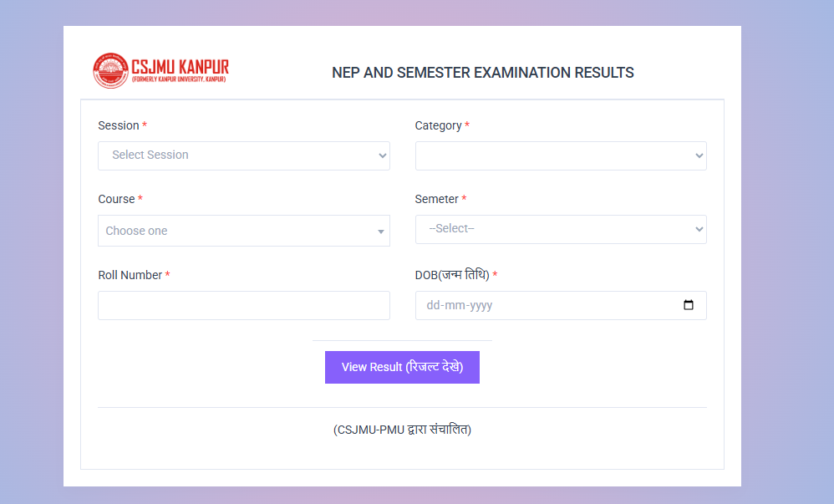
Task: Click the Category field label
Action: tap(436, 125)
